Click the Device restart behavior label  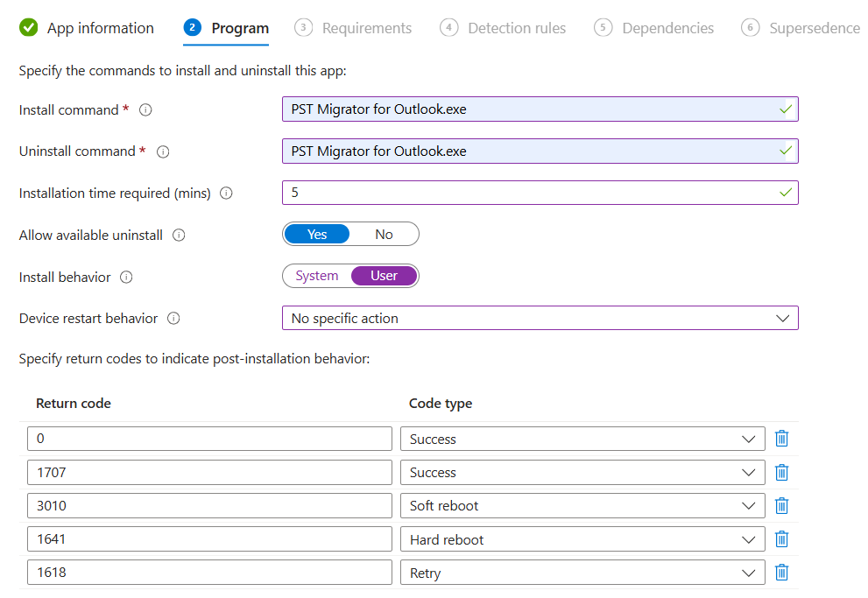[88, 319]
